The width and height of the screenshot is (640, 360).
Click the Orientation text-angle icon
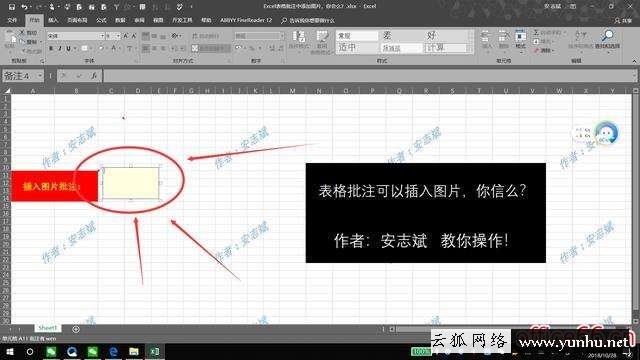[175, 36]
